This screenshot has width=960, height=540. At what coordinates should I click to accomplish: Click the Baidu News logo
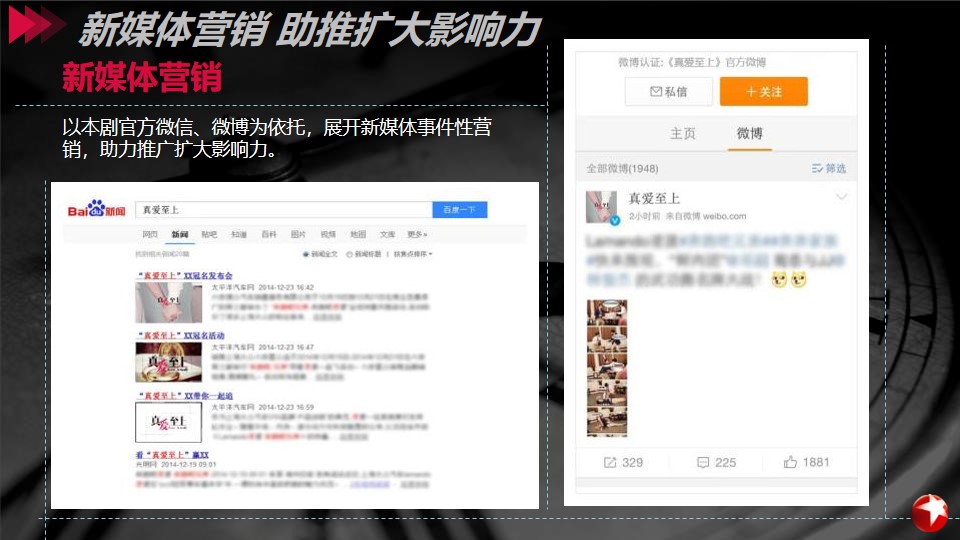(x=96, y=209)
